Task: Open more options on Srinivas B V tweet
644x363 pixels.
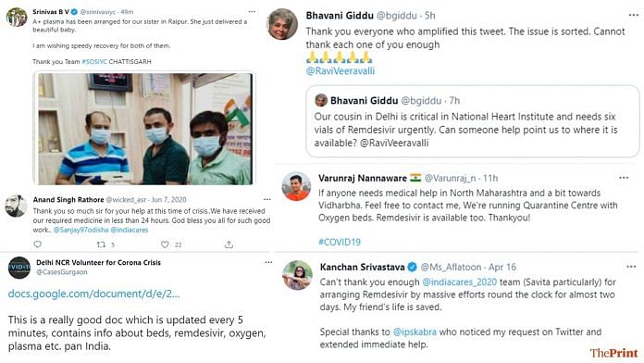Action: click(x=253, y=11)
